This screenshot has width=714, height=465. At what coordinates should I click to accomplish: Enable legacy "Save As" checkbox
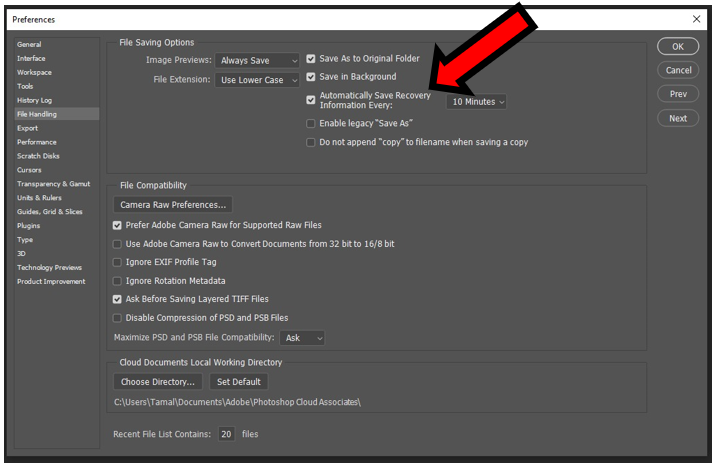pyautogui.click(x=311, y=123)
